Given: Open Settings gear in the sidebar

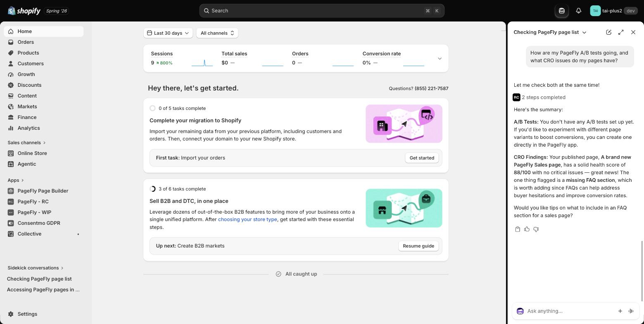Looking at the screenshot, I should coord(11,314).
